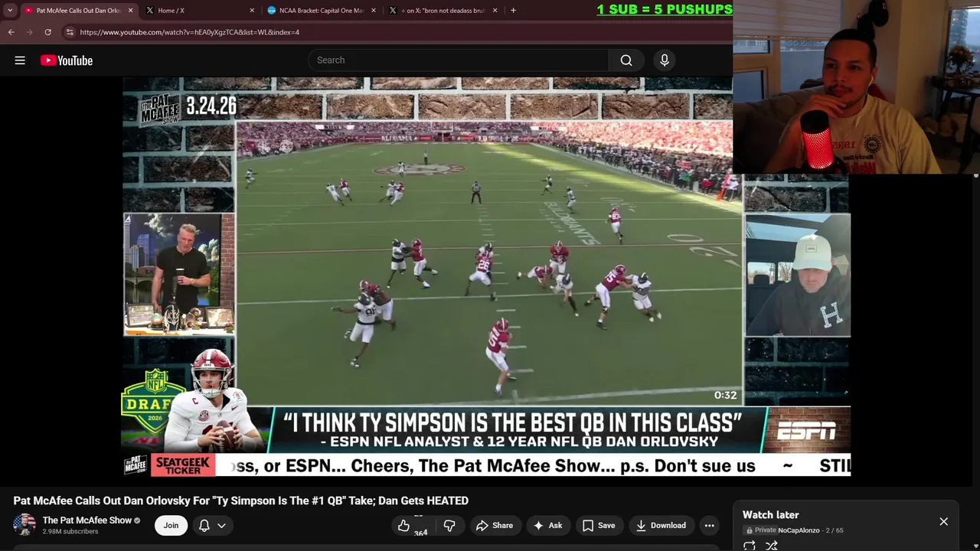Start voice search with the microphone icon
Viewport: 980px width, 551px height.
[665, 60]
